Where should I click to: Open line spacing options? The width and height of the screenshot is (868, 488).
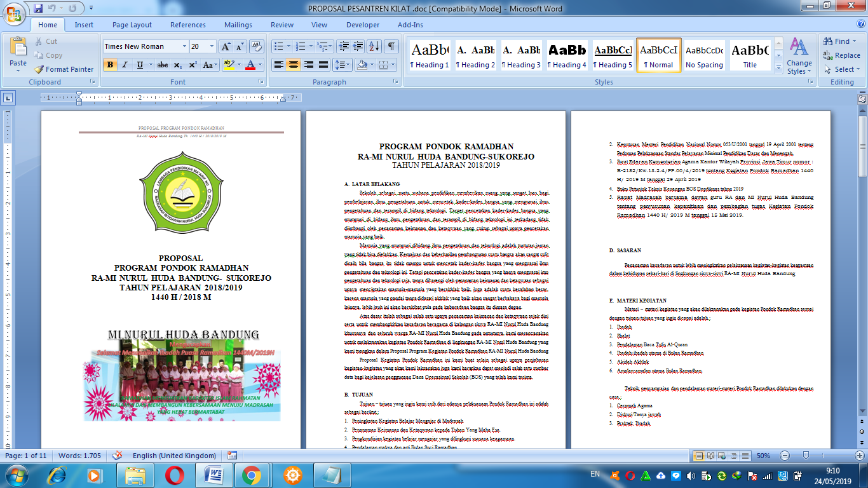pos(342,65)
